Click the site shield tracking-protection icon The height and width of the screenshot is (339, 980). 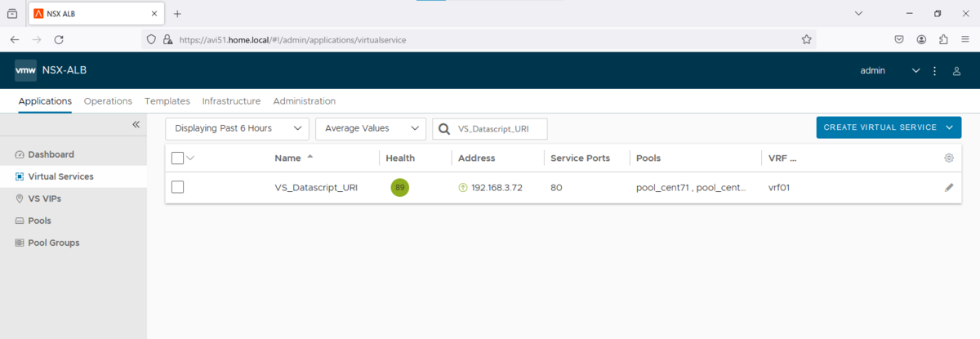point(150,39)
